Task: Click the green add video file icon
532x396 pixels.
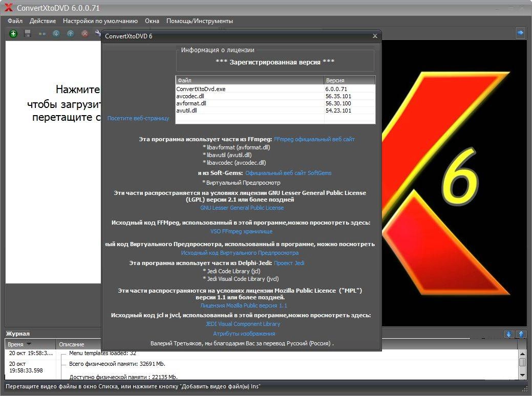Action: click(x=13, y=34)
